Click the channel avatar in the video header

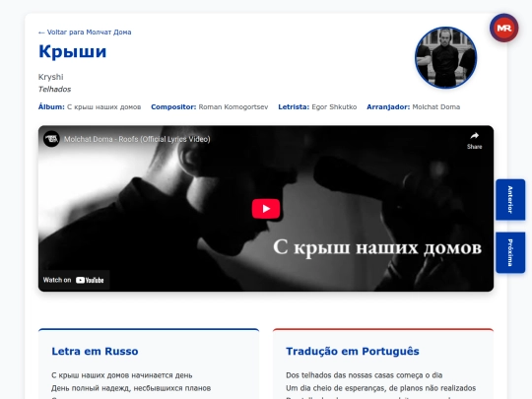[51, 139]
